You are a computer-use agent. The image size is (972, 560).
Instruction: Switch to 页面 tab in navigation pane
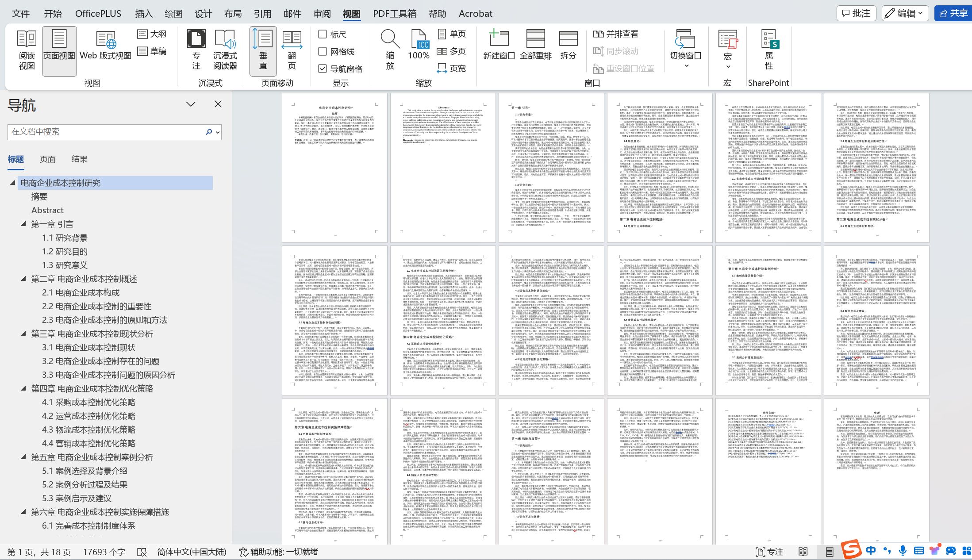pyautogui.click(x=47, y=159)
